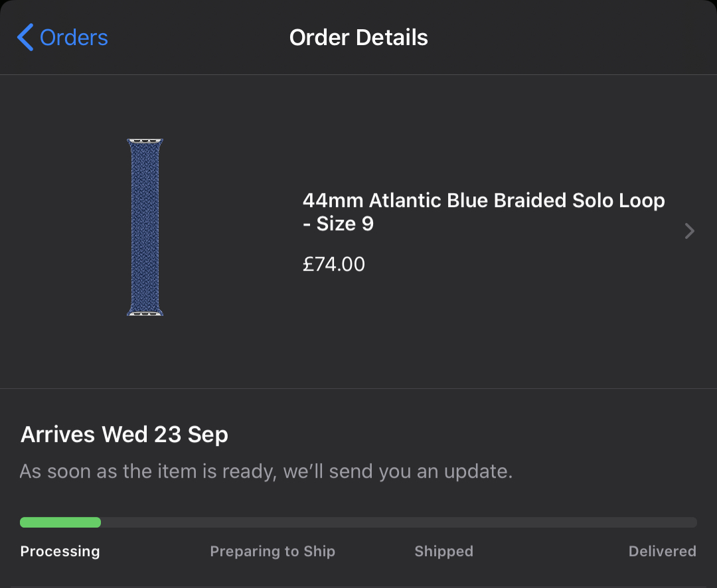Image resolution: width=717 pixels, height=588 pixels.
Task: Open the Braided Solo Loop product thumbnail
Action: pos(145,227)
